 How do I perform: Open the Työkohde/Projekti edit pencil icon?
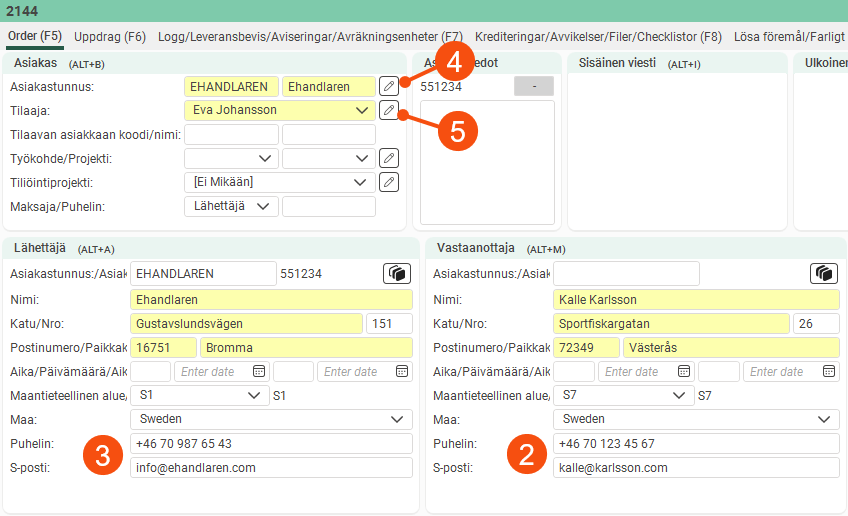(389, 158)
